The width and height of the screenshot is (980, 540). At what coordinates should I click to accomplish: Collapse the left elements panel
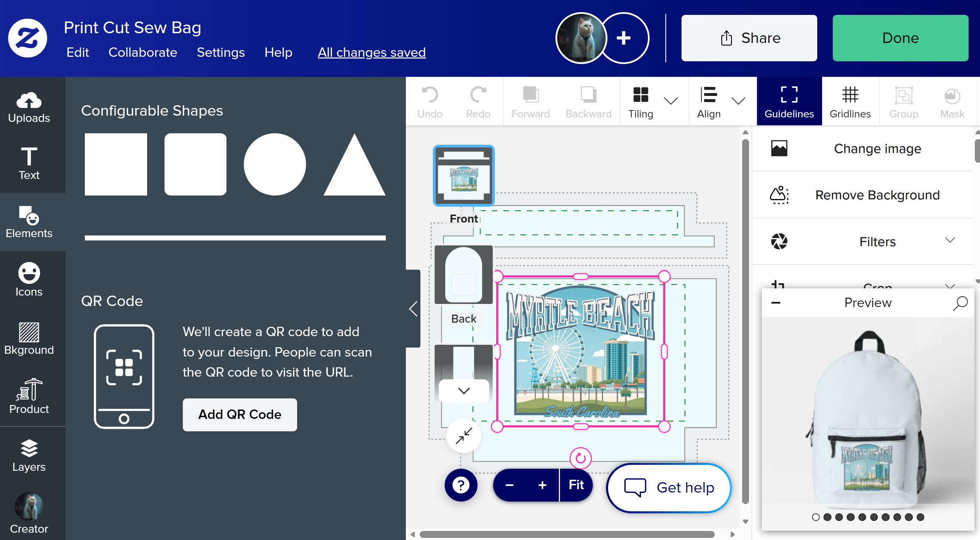413,308
